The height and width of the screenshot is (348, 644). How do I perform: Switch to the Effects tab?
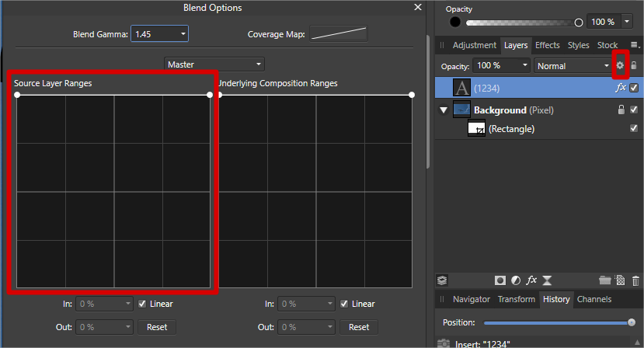547,45
